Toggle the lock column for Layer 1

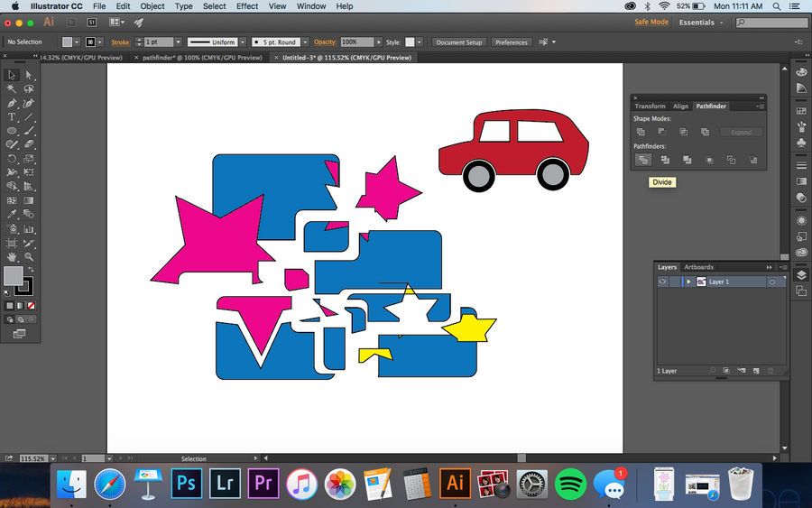tap(675, 282)
